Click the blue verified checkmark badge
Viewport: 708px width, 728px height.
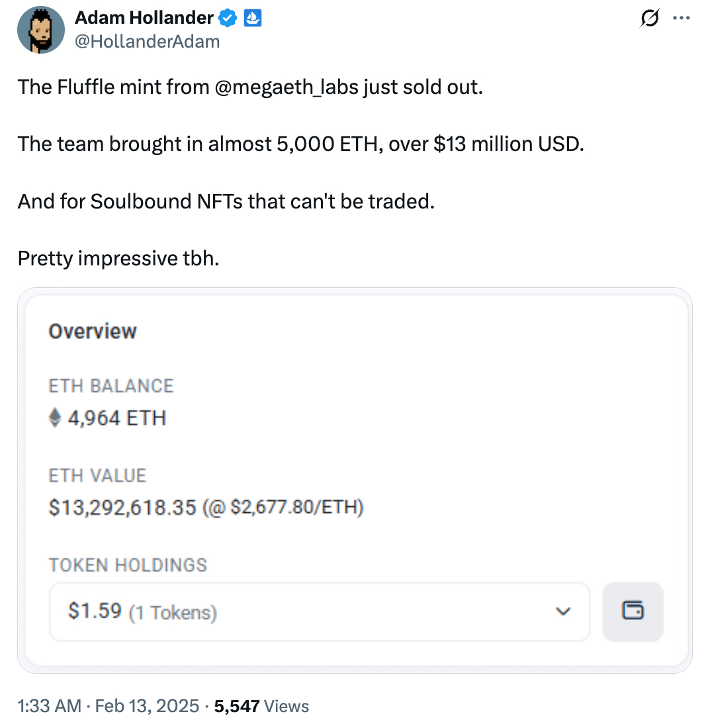click(228, 19)
